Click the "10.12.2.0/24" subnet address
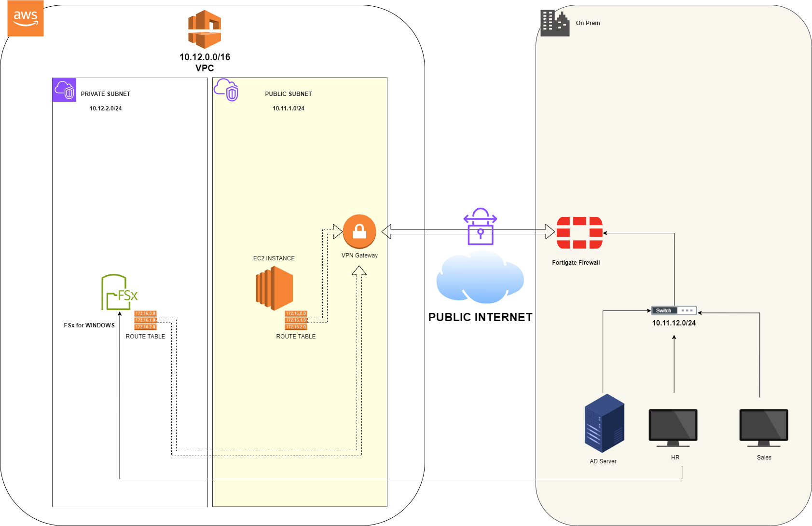 click(106, 108)
